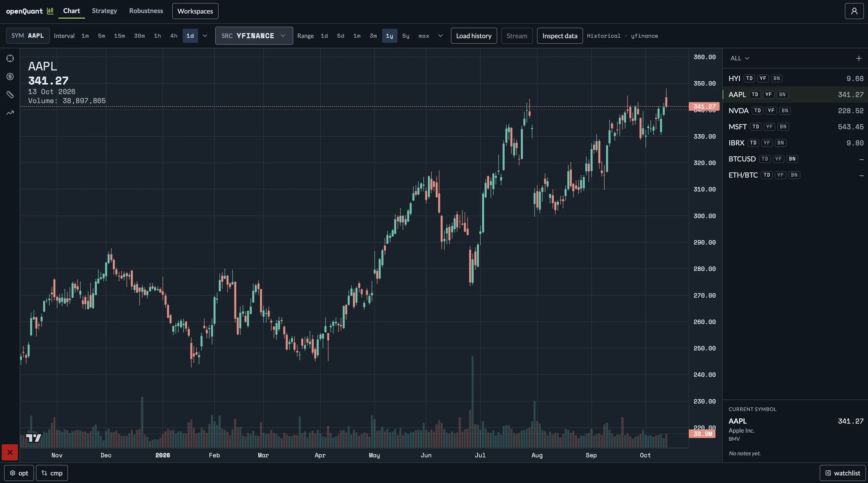Open Workspaces

195,11
